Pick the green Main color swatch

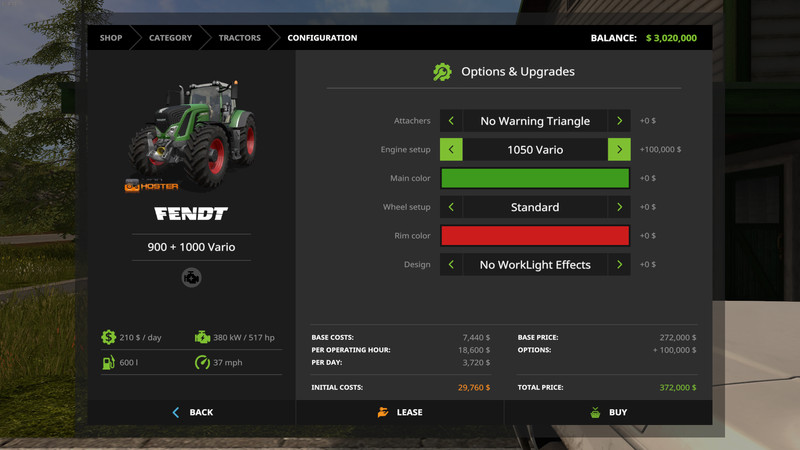point(535,178)
